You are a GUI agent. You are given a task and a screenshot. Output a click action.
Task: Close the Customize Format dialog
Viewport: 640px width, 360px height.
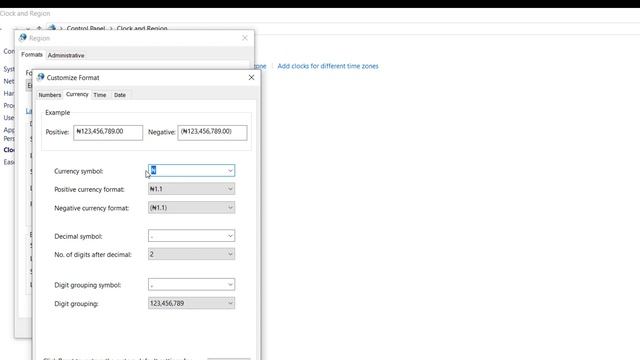click(251, 78)
